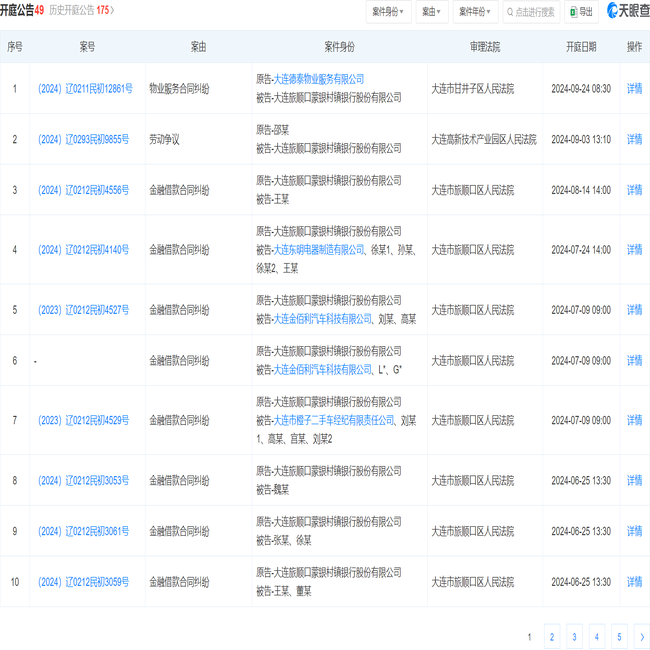Click current page 1 indicator
This screenshot has height=650, width=650.
pyautogui.click(x=529, y=637)
